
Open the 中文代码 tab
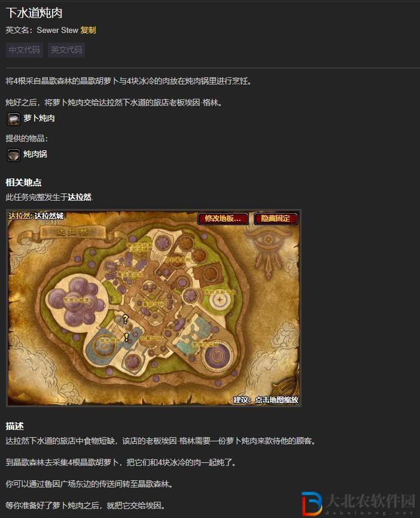[25, 50]
